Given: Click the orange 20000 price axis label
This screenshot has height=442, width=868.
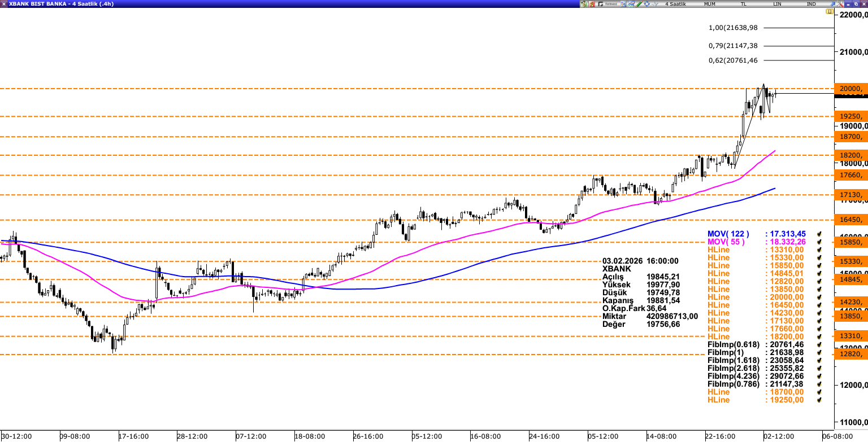Looking at the screenshot, I should pos(850,89).
